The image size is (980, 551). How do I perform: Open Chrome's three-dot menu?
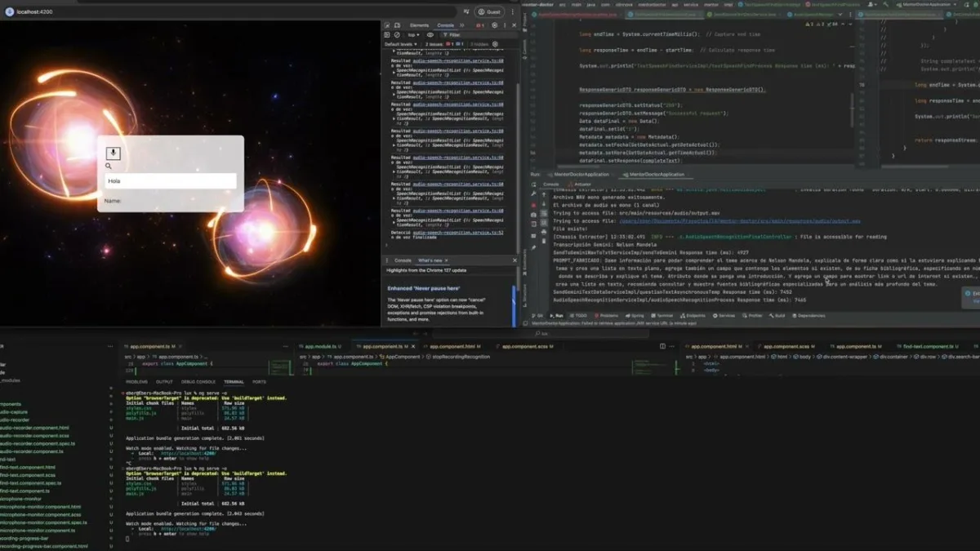click(x=513, y=11)
